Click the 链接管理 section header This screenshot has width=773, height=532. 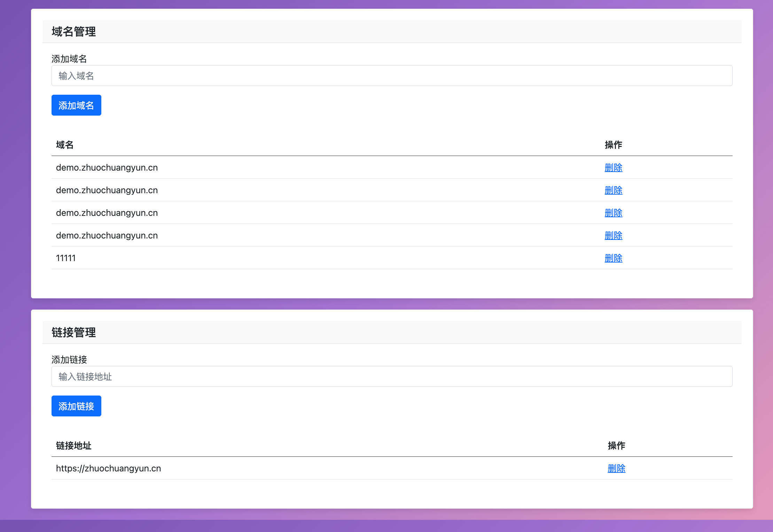(x=73, y=332)
